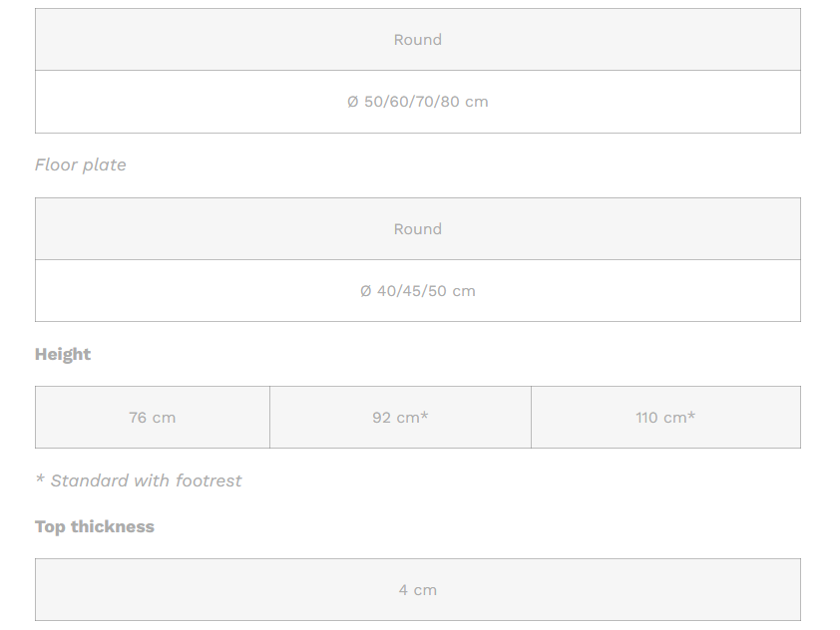Click the shape header above floor plate diameters
Image resolution: width=840 pixels, height=630 pixels.
[x=417, y=229]
